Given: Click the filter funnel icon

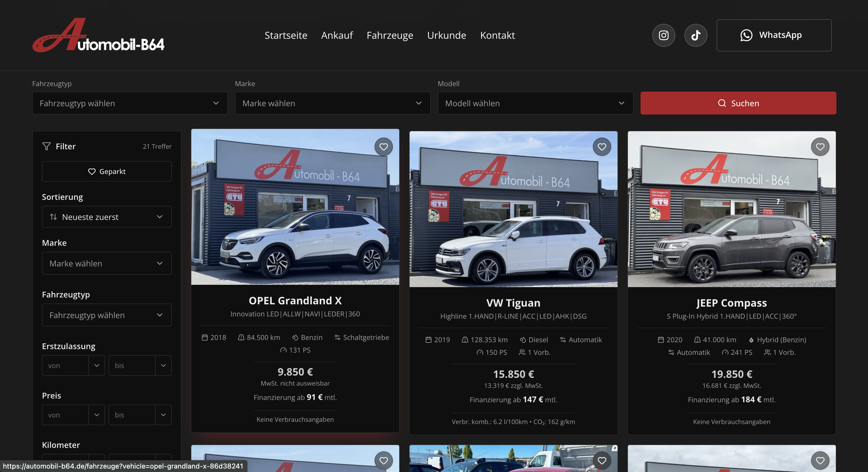Looking at the screenshot, I should pos(47,146).
